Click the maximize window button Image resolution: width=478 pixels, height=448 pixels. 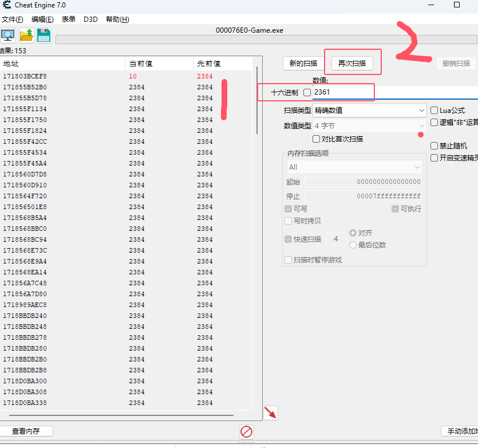click(x=457, y=5)
